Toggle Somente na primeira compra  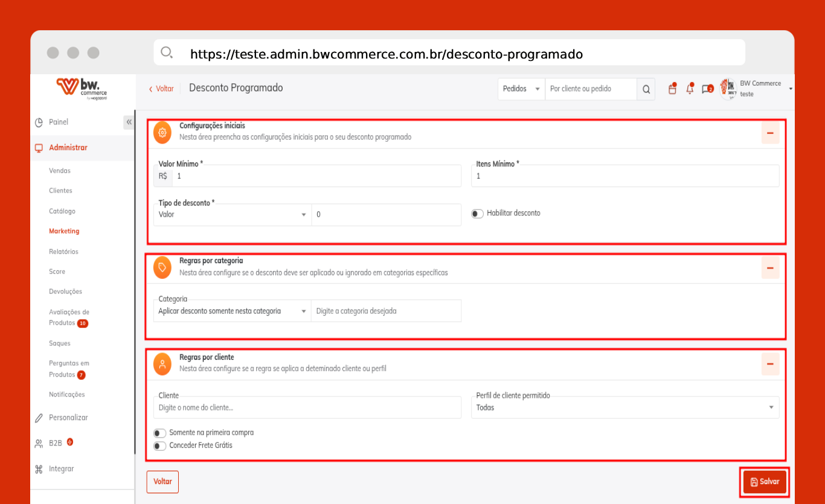(159, 433)
